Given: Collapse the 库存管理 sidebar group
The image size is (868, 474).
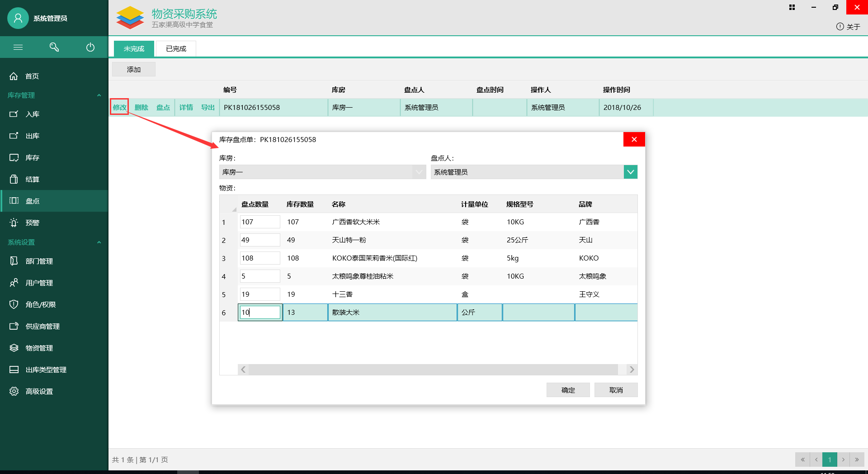Looking at the screenshot, I should coord(99,95).
